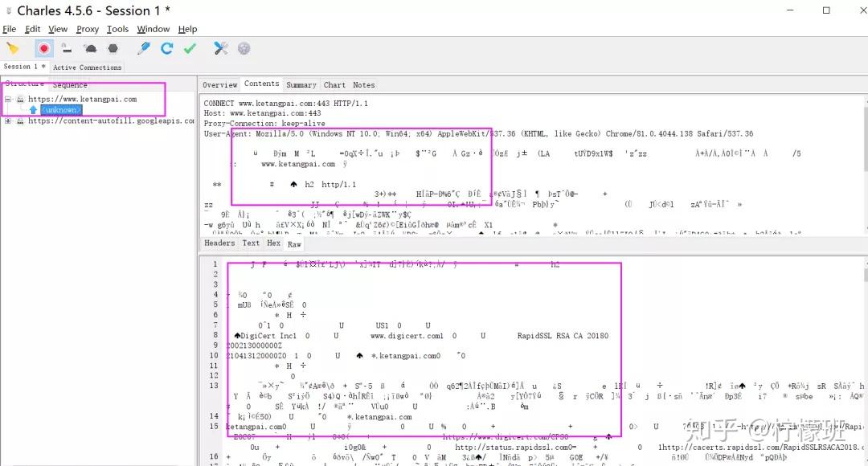The image size is (868, 466).
Task: Click the 'DigiCert Inc1' text in line 8
Action: point(268,336)
